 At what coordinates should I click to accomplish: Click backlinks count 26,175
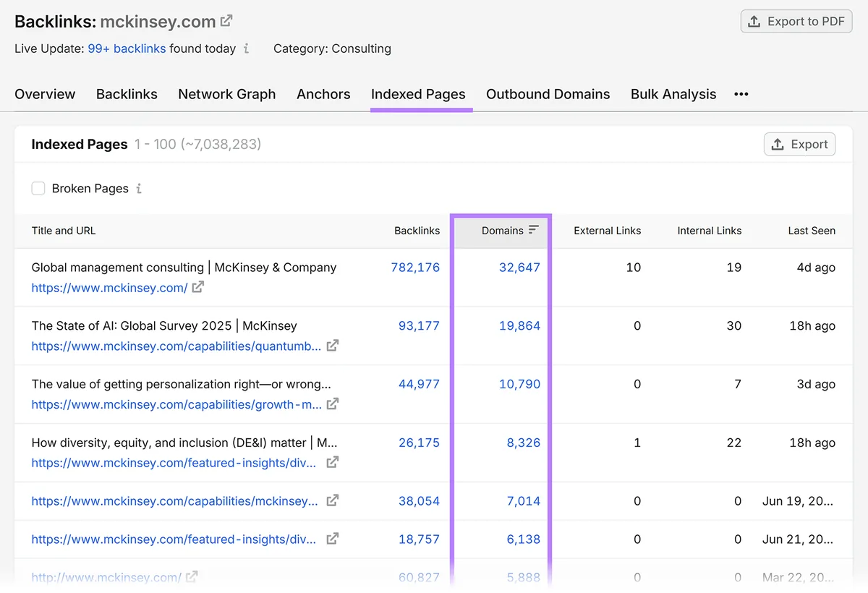pyautogui.click(x=419, y=443)
